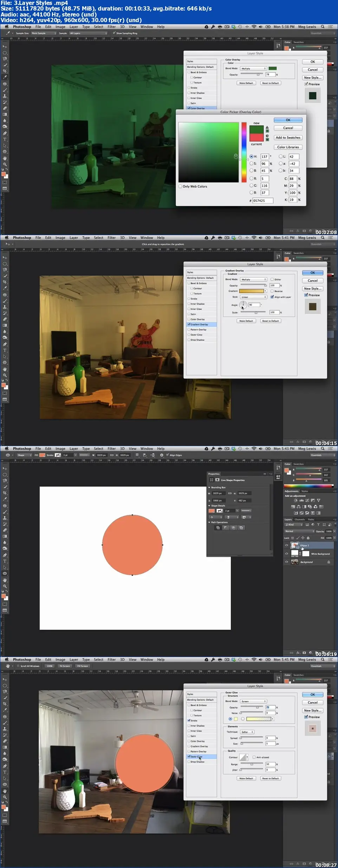Add a Black & White adjustment layer
The width and height of the screenshot is (338, 868).
[x=304, y=506]
